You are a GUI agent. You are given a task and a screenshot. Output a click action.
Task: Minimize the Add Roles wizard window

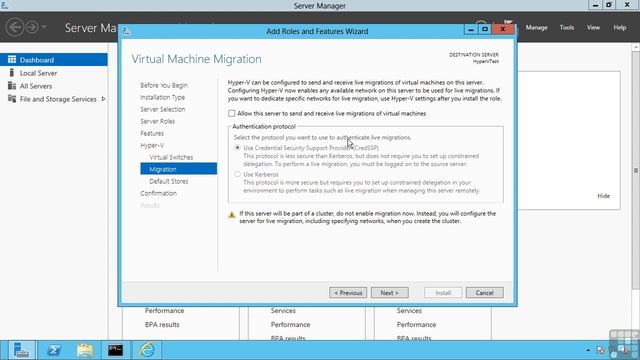(x=471, y=29)
